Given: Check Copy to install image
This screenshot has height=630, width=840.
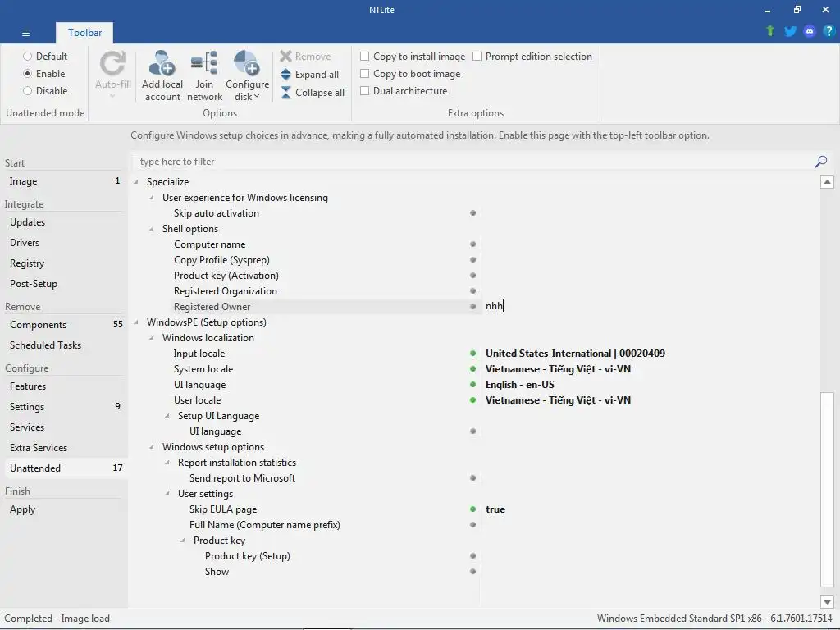Looking at the screenshot, I should pyautogui.click(x=364, y=57).
